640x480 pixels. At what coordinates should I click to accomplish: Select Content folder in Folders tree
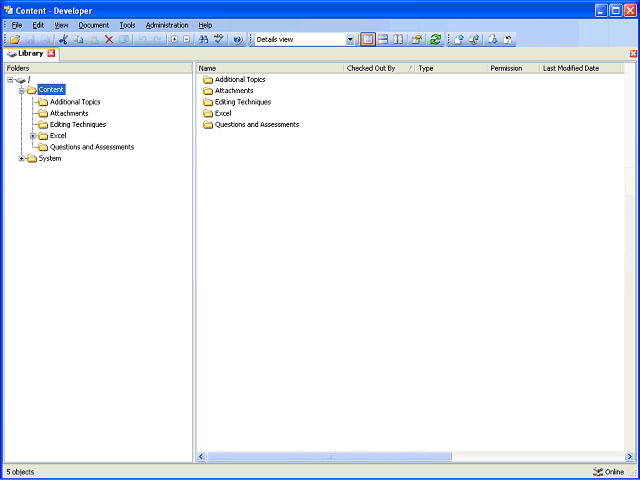(51, 90)
